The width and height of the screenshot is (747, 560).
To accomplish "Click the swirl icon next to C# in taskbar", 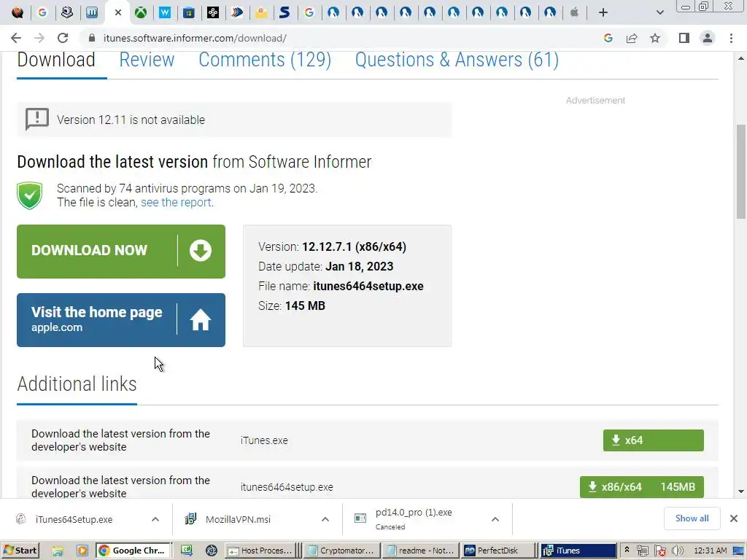I will tap(211, 551).
